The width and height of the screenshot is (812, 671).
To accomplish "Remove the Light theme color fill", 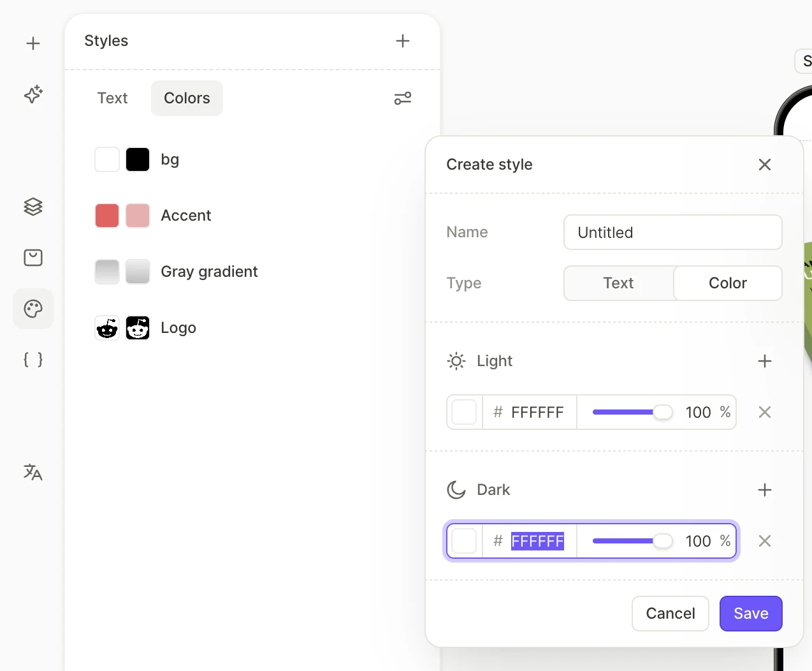I will click(765, 412).
